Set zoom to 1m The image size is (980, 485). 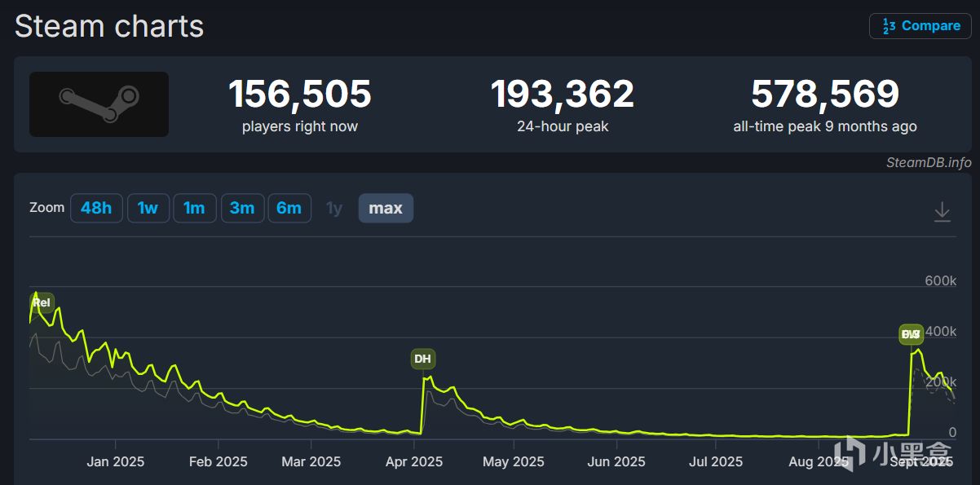194,208
